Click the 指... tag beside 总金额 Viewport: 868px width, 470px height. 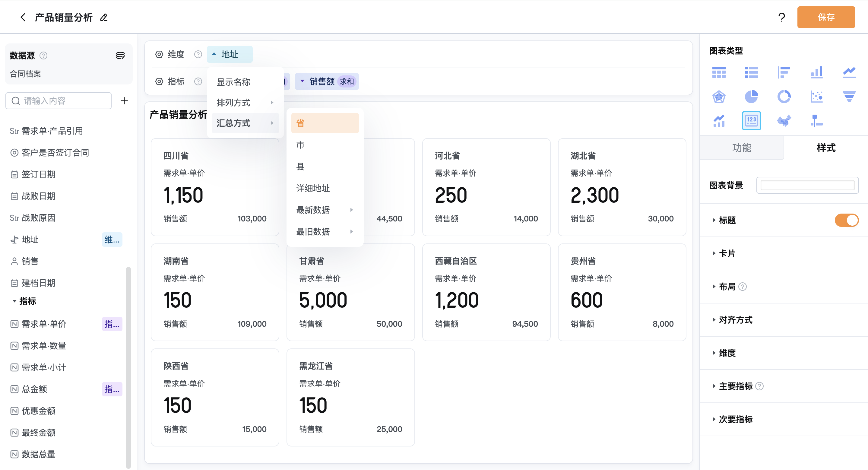click(112, 389)
